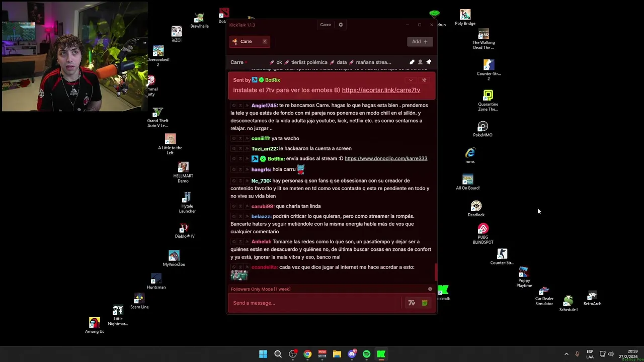Open A Little to the Left icon
This screenshot has height=362, width=644.
170,144
